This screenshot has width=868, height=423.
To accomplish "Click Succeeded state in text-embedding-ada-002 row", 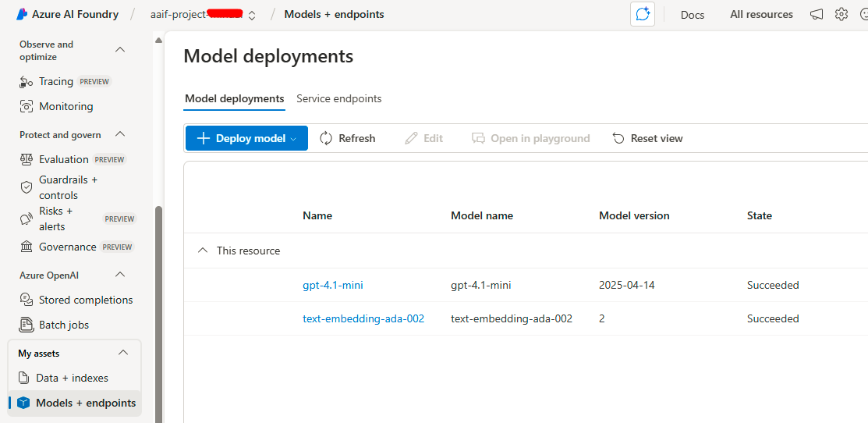I will coord(773,318).
